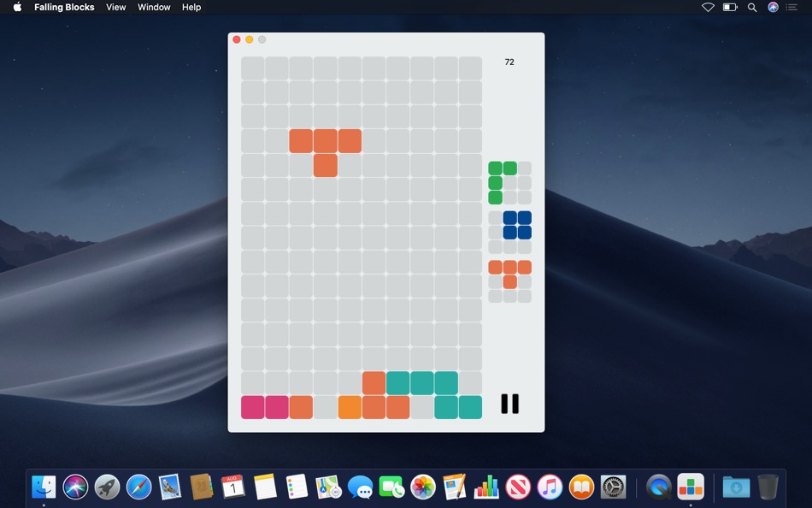Screen dimensions: 812x508
Task: Open the Help menu
Action: click(191, 7)
